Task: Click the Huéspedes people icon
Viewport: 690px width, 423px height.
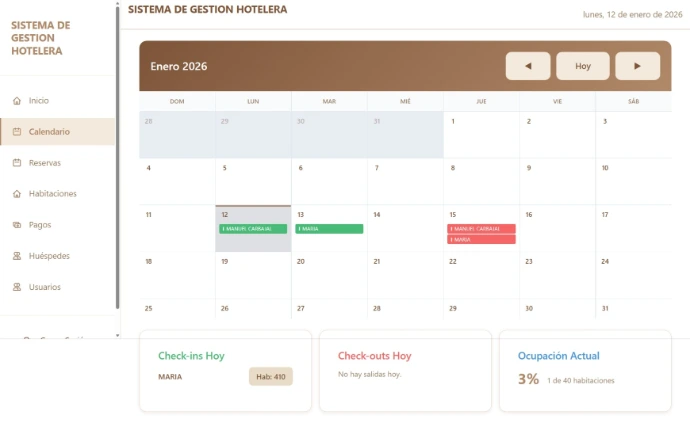Action: (17, 256)
